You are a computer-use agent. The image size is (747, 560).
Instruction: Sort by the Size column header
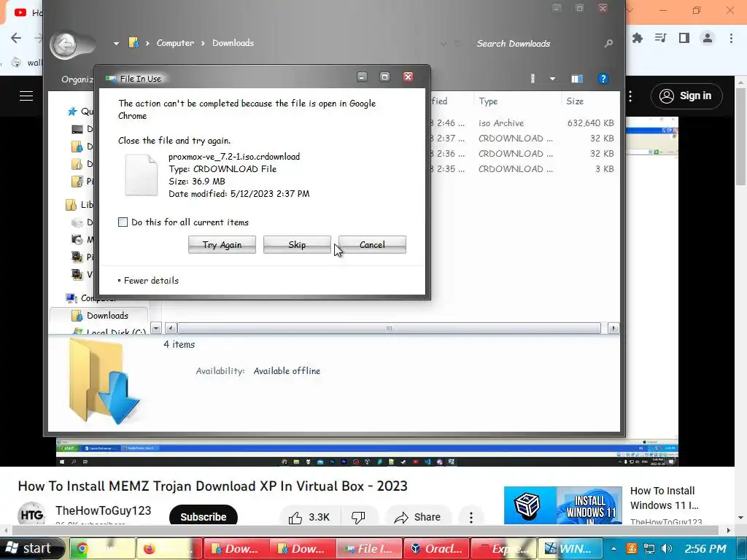click(575, 101)
